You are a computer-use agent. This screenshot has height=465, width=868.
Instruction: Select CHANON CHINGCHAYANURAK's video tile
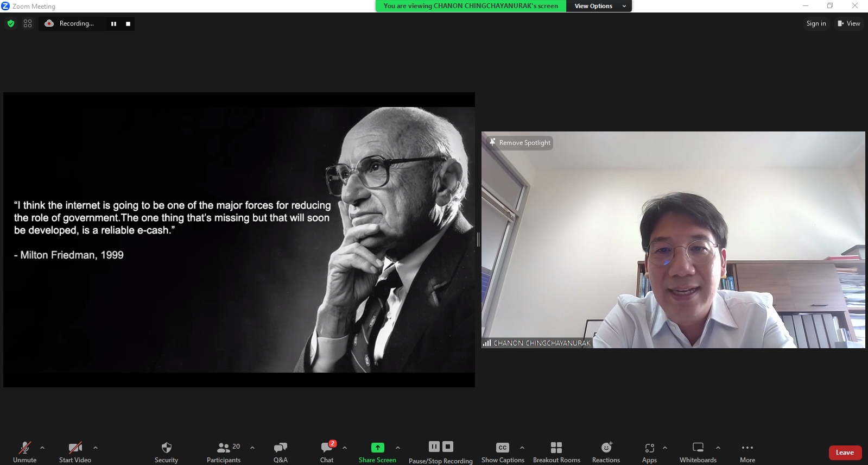673,240
